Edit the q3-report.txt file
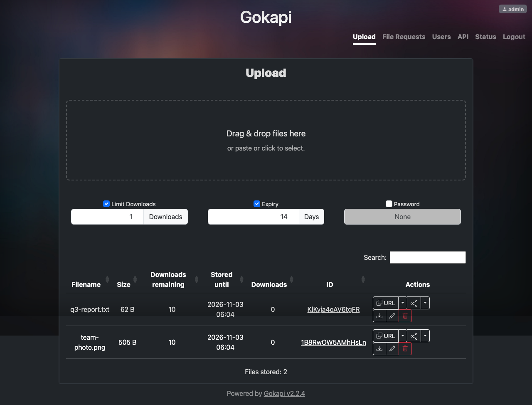 point(392,316)
